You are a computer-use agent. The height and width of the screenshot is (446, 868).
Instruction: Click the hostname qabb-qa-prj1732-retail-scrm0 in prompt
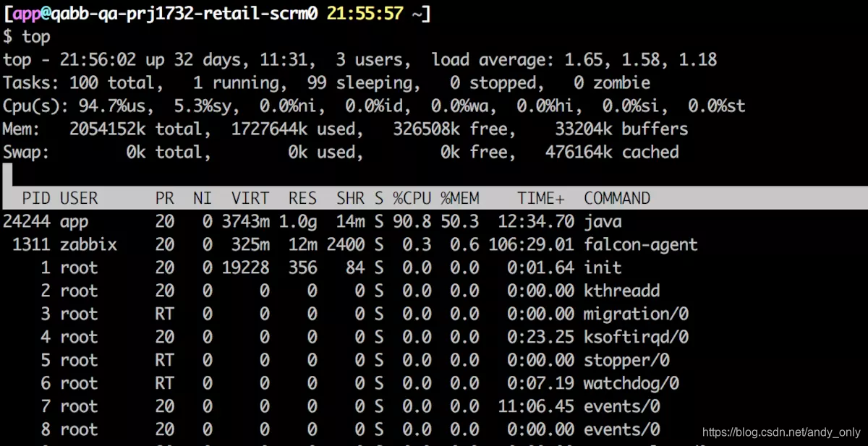184,13
